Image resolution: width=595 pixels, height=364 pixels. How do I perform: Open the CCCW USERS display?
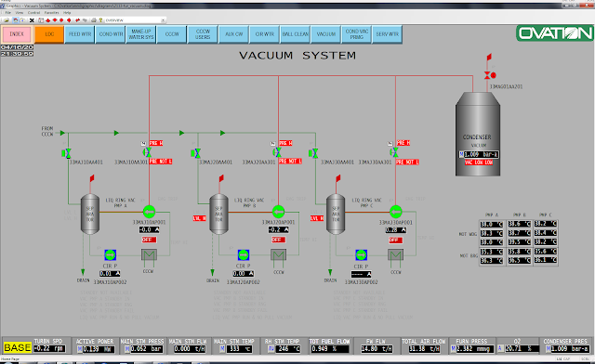(x=203, y=34)
